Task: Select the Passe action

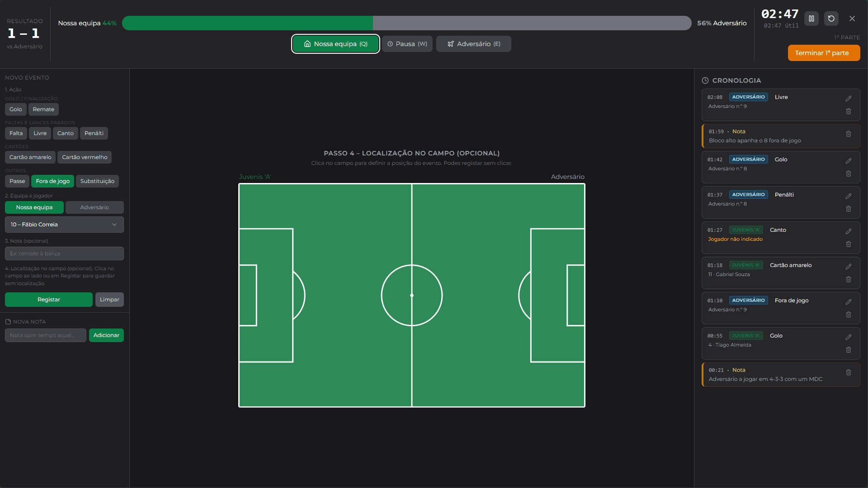Action: click(17, 181)
